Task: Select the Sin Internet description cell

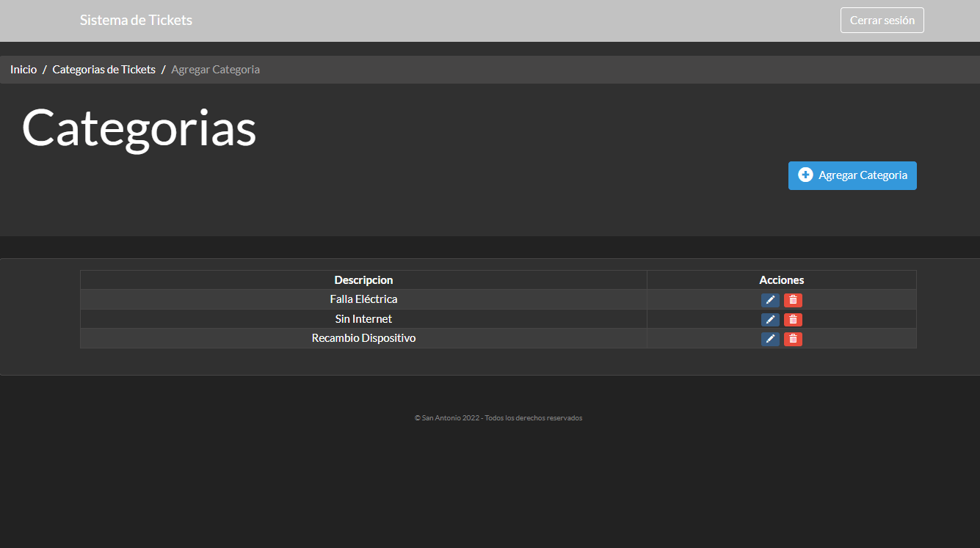Action: (363, 319)
